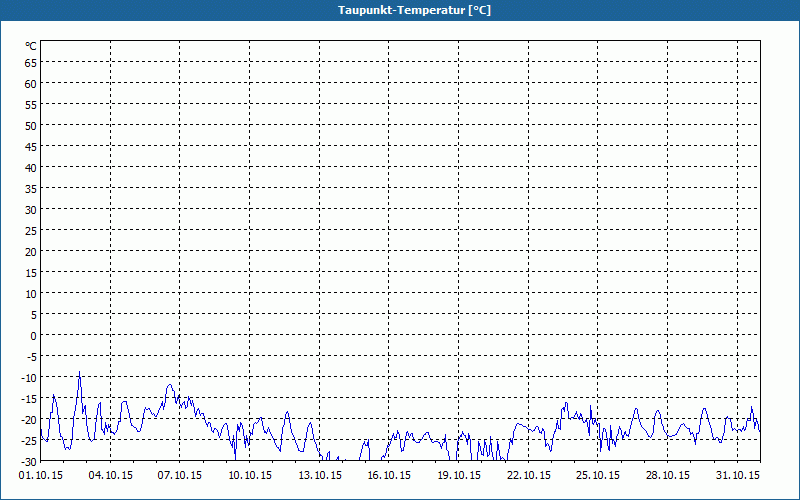This screenshot has width=800, height=500.
Task: Click the 45 y-axis label
Action: pos(31,147)
